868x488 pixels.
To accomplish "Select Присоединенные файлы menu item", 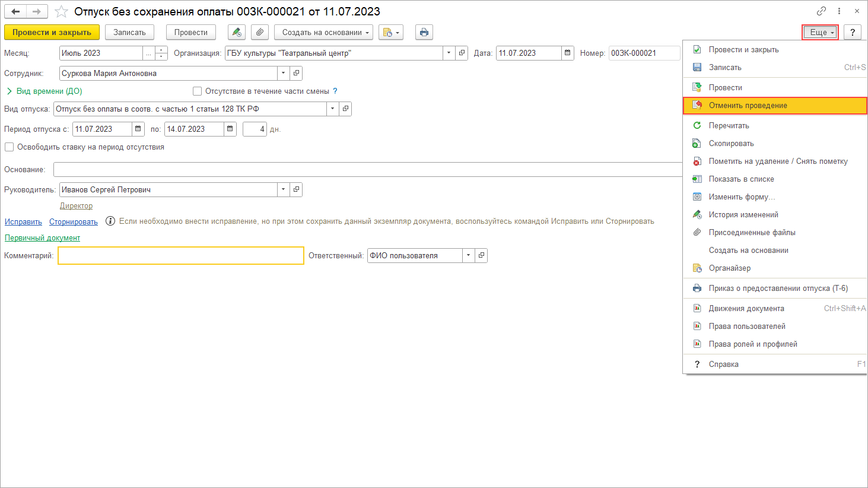I will tap(775, 232).
